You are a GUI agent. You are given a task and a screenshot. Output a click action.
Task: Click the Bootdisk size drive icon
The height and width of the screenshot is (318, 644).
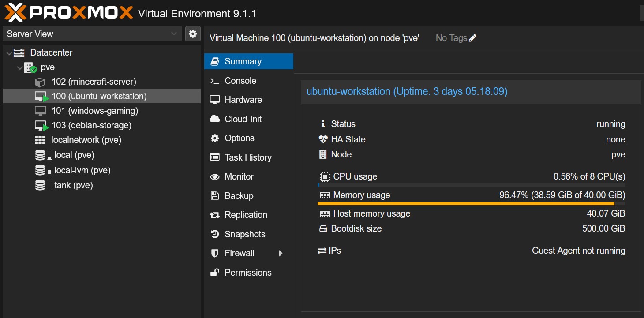pyautogui.click(x=323, y=229)
